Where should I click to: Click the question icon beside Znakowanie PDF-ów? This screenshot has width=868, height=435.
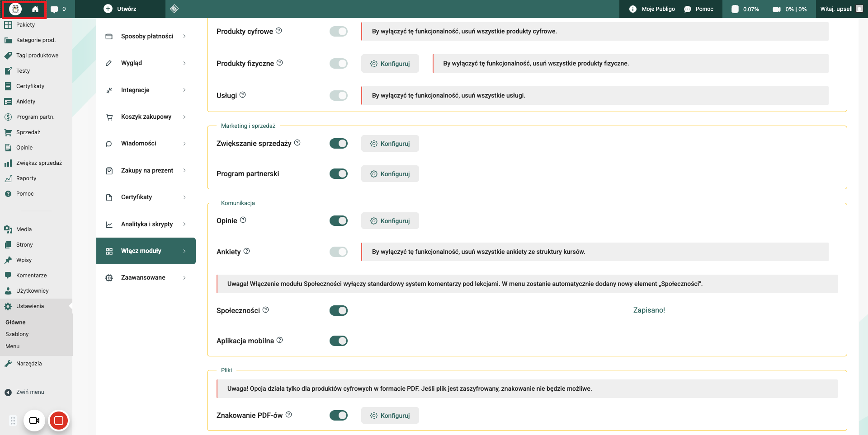(x=289, y=415)
